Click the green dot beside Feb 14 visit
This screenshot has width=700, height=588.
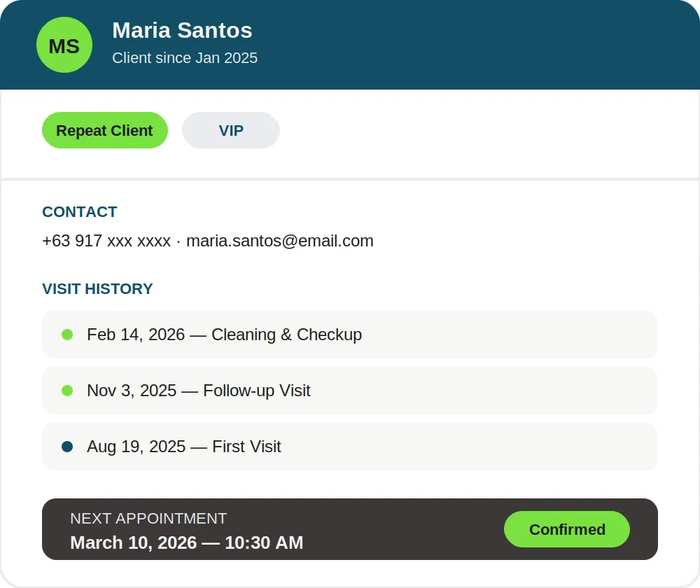pos(67,335)
